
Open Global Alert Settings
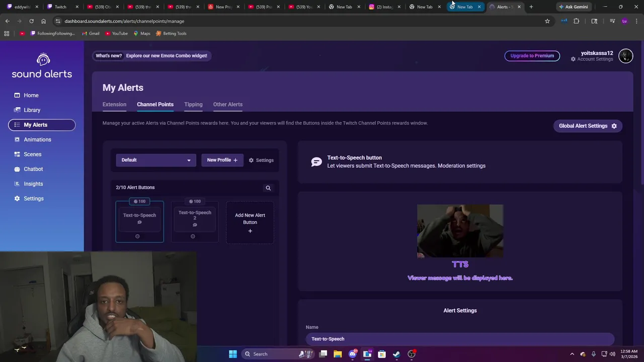coord(588,126)
